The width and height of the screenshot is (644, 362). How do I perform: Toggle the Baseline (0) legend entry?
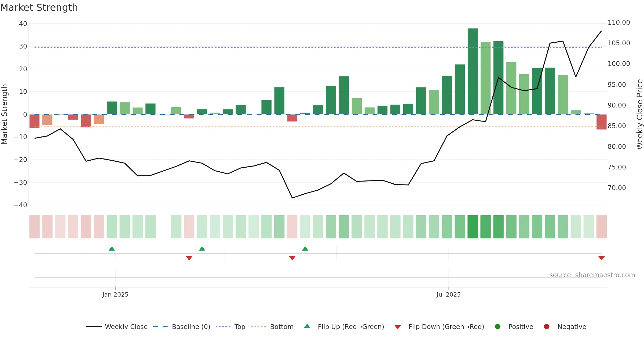click(x=182, y=327)
